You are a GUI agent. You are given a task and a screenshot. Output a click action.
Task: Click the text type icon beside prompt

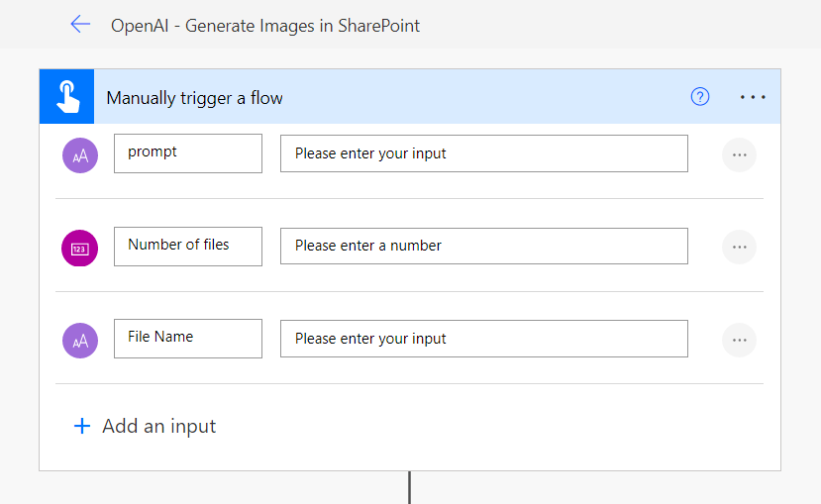click(x=80, y=154)
